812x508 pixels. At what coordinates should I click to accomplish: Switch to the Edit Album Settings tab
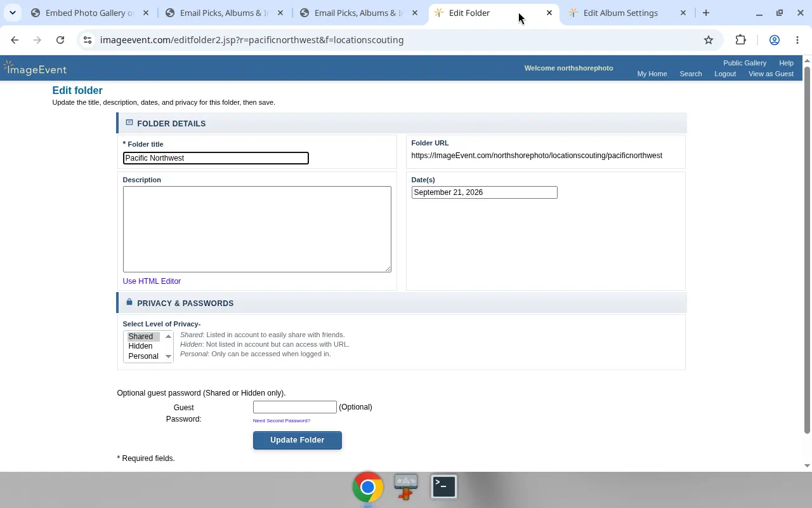[628, 13]
